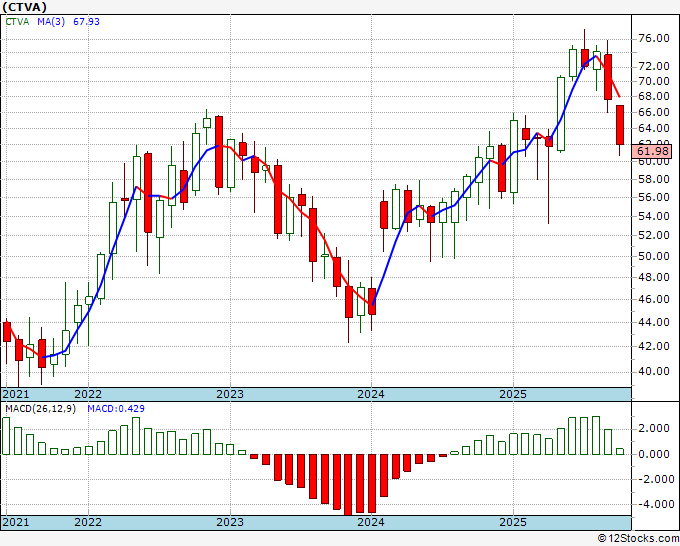Screen dimensions: 680x546
Task: Click the 44.00 price axis label
Action: (654, 322)
